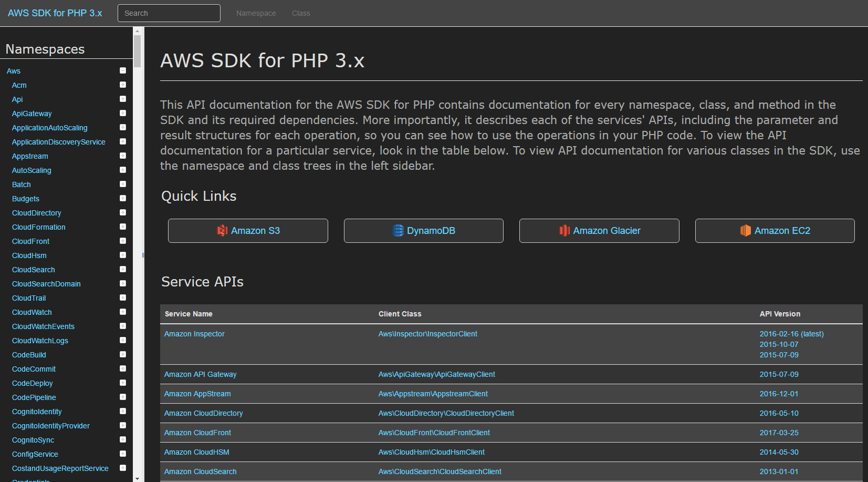868x482 pixels.
Task: Open the Aws\Appstream\AppstreamClient class link
Action: point(433,394)
